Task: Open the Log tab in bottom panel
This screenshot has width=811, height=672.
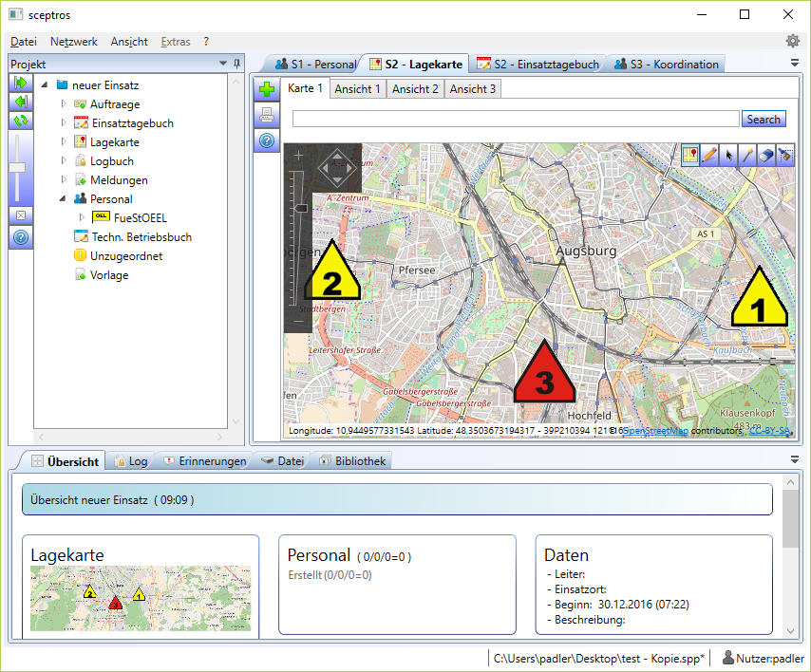Action: [131, 461]
